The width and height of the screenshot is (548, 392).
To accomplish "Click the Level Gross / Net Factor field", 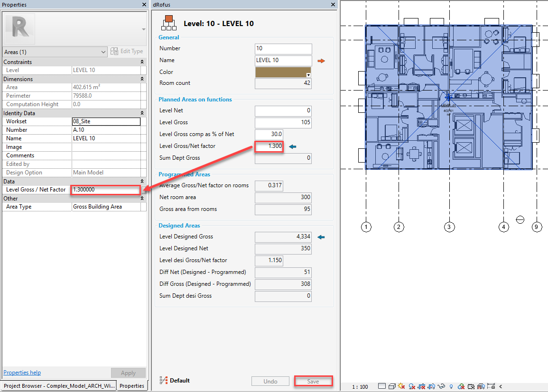I will coord(106,190).
